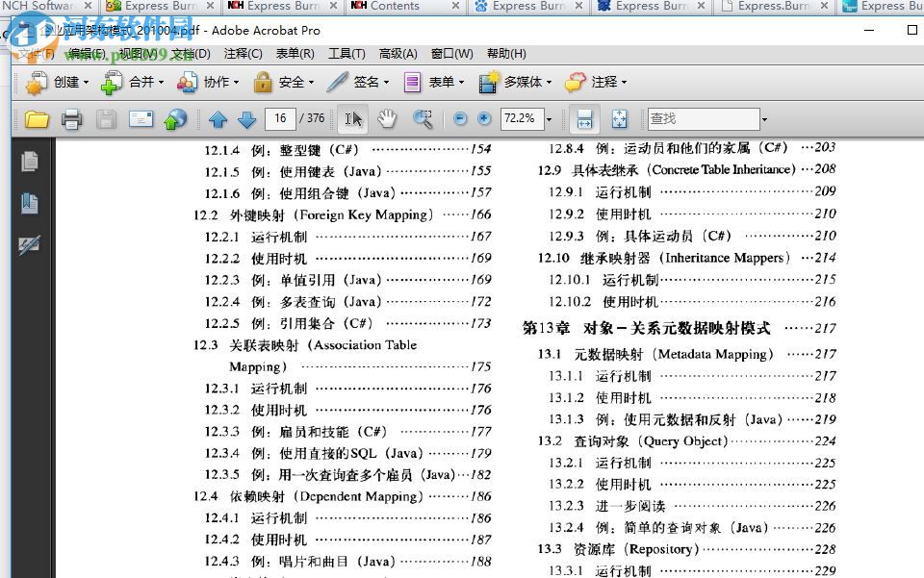Go to previous page with up arrow
Screen dimensions: 924x578
coord(218,118)
